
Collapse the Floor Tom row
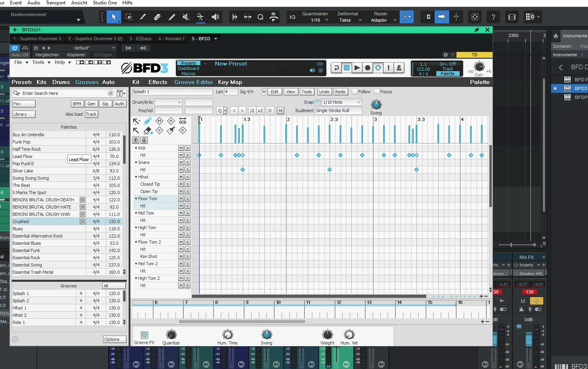[x=136, y=199]
